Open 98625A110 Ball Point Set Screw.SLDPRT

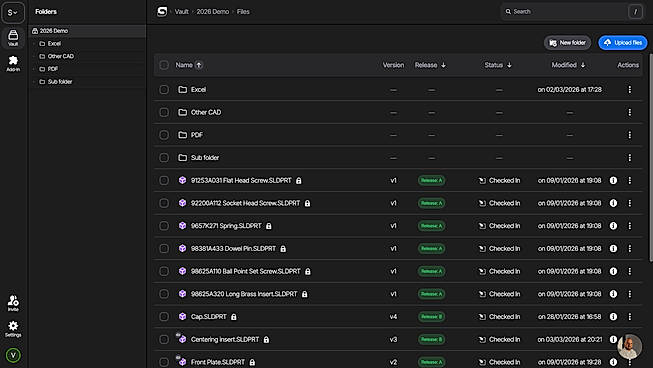click(245, 271)
